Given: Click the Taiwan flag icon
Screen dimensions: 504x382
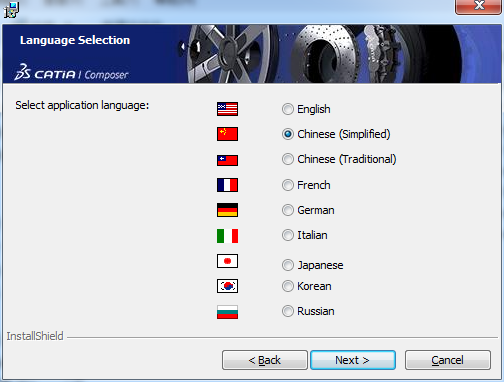Looking at the screenshot, I should [227, 160].
